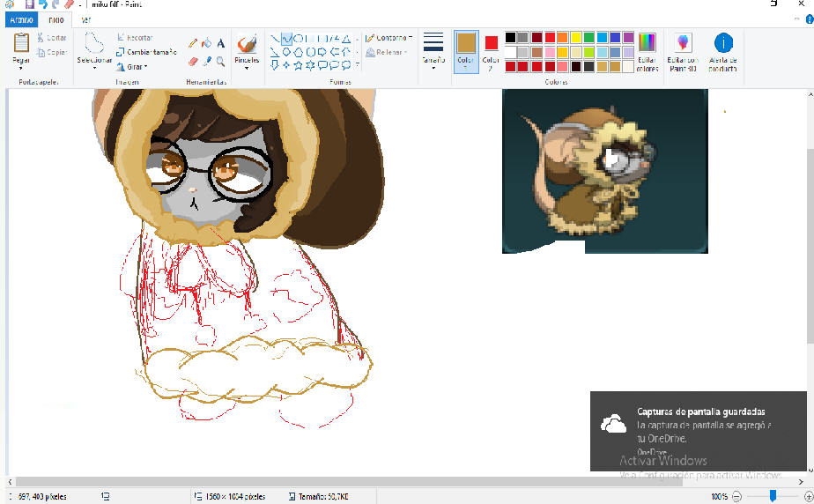Activate Color 2 selector
This screenshot has height=504, width=814.
491,51
